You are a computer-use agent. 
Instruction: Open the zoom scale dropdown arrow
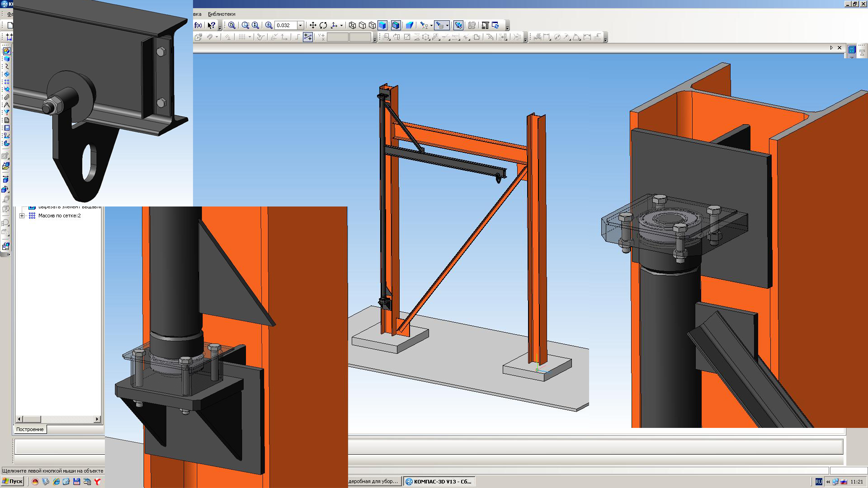click(x=300, y=25)
